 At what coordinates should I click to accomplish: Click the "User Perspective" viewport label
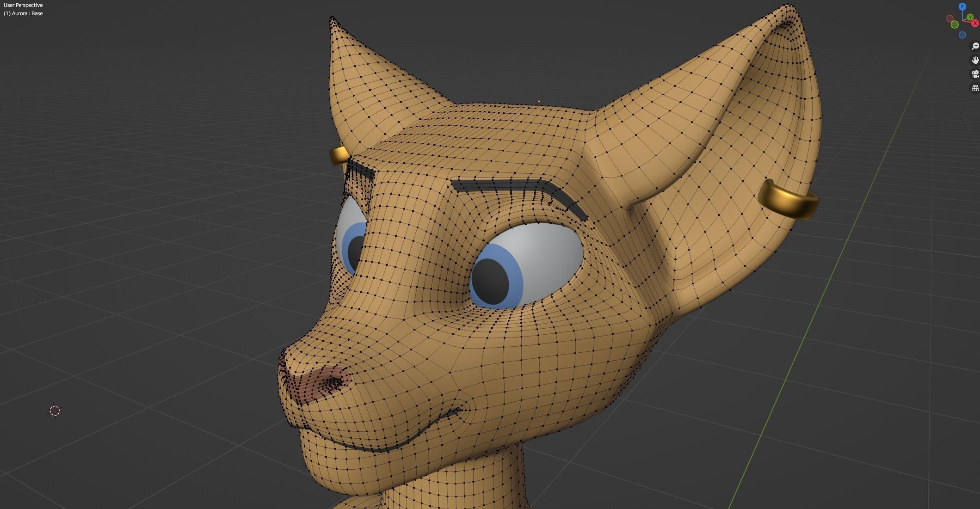(23, 5)
